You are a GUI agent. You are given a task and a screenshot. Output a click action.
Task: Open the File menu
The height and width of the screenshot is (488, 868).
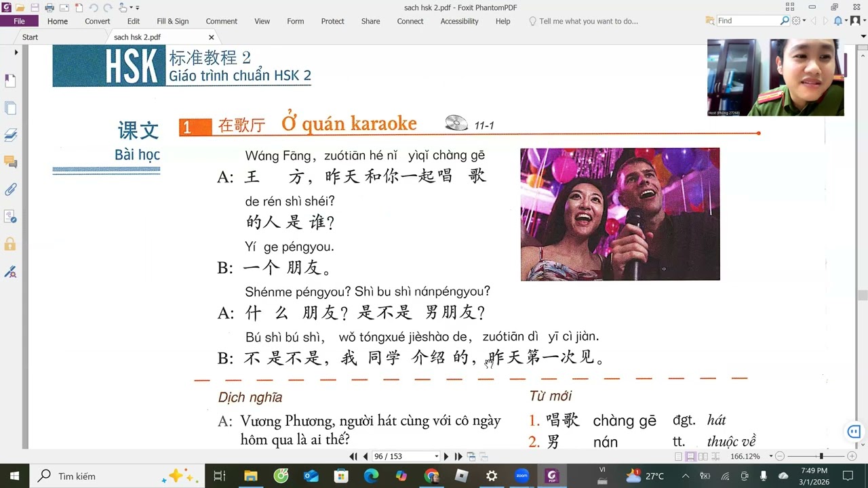click(x=19, y=21)
